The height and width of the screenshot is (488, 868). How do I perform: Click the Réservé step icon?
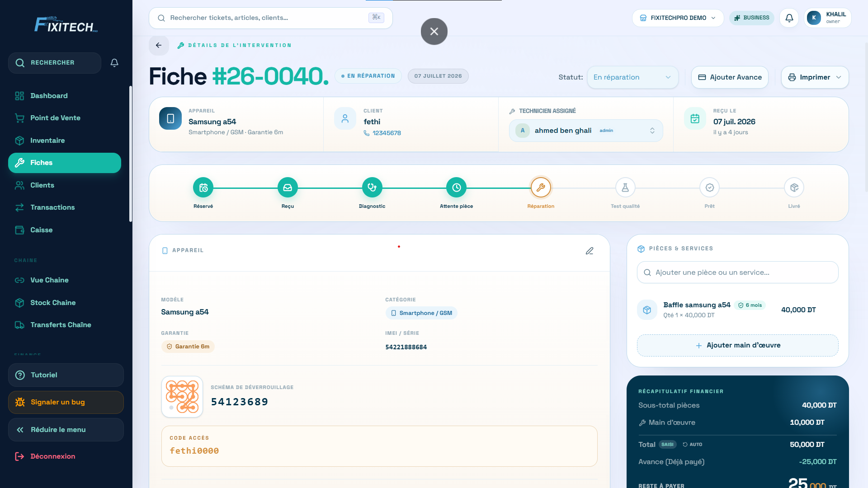203,188
